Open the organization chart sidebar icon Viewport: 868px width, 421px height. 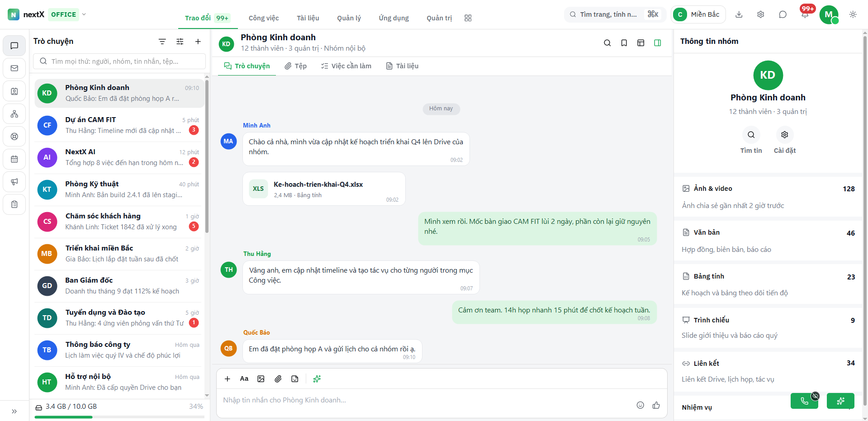coord(14,114)
